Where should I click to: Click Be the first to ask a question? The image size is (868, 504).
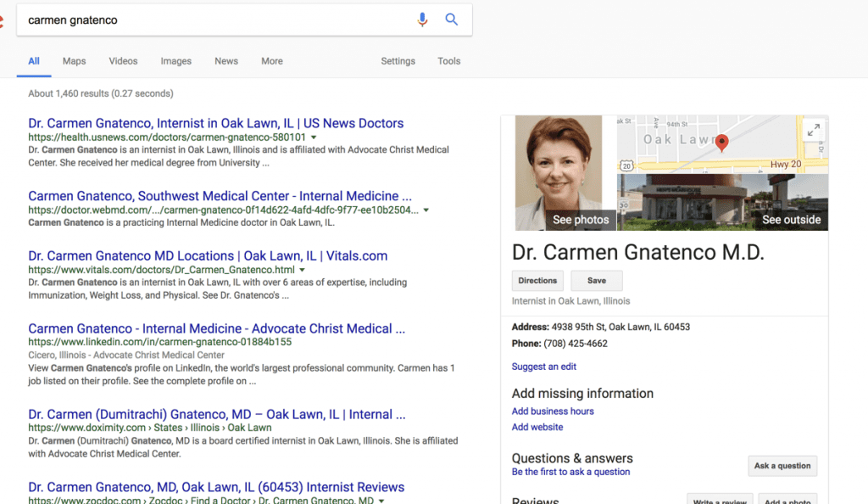[570, 472]
